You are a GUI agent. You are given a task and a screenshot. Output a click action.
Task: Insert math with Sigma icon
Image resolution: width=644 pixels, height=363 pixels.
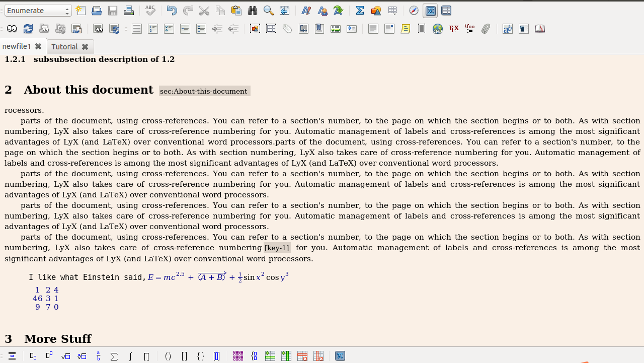tap(360, 11)
